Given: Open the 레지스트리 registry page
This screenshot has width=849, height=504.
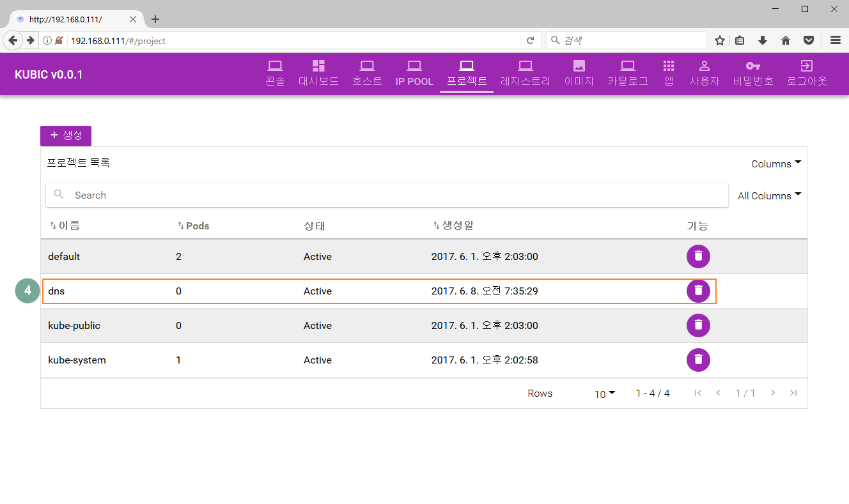Looking at the screenshot, I should 526,73.
